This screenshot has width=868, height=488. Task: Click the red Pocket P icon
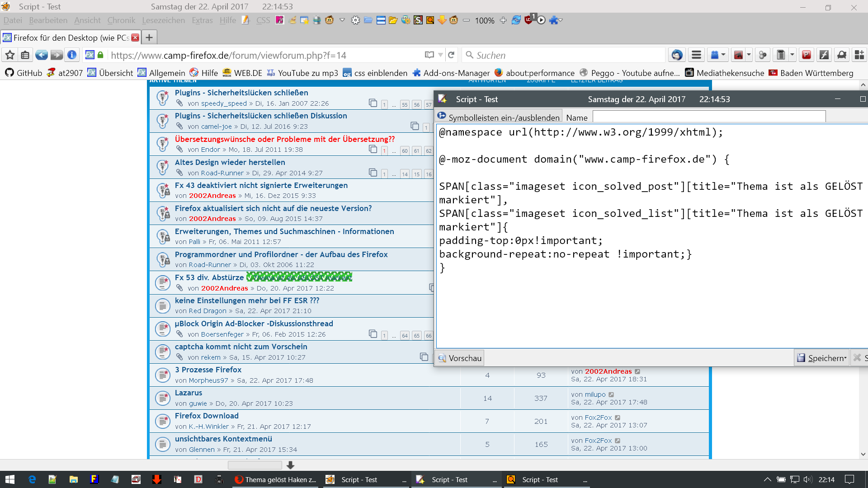pos(806,55)
